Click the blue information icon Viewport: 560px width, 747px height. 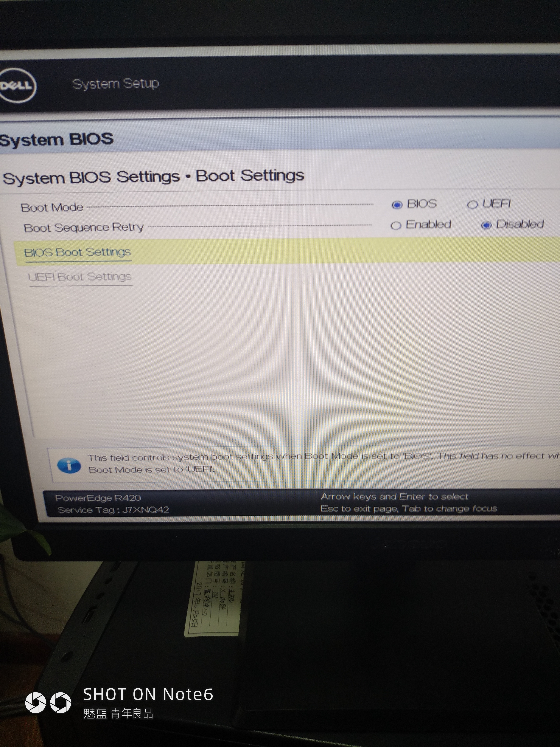pyautogui.click(x=69, y=466)
